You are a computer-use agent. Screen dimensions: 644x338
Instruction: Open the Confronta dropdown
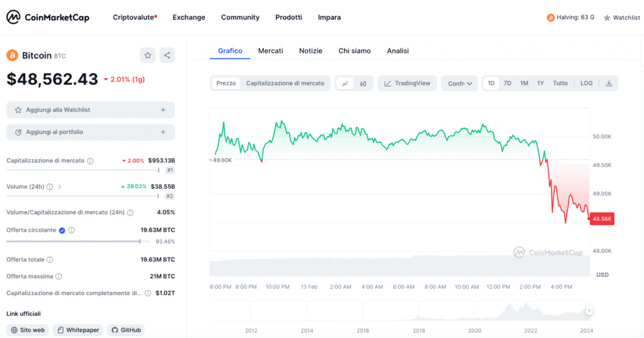[460, 84]
